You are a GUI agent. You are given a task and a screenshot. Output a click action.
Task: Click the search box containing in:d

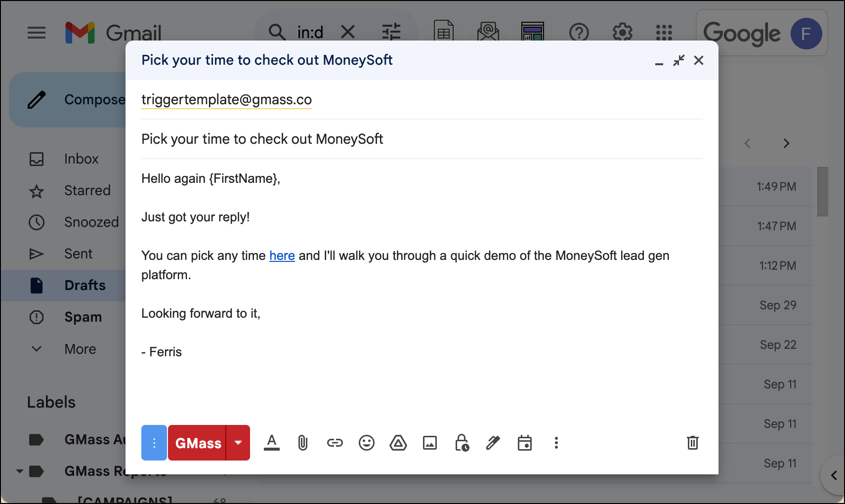(310, 33)
